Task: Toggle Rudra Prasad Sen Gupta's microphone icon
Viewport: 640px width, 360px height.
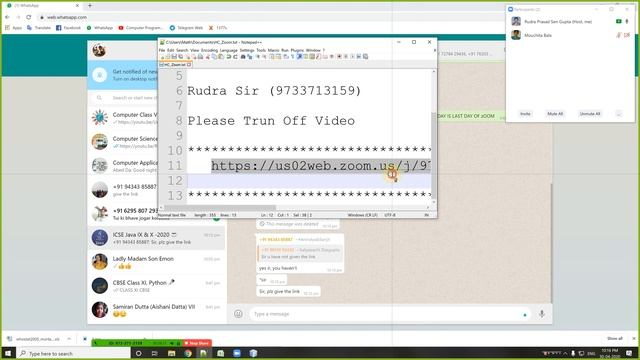Action: coord(627,21)
